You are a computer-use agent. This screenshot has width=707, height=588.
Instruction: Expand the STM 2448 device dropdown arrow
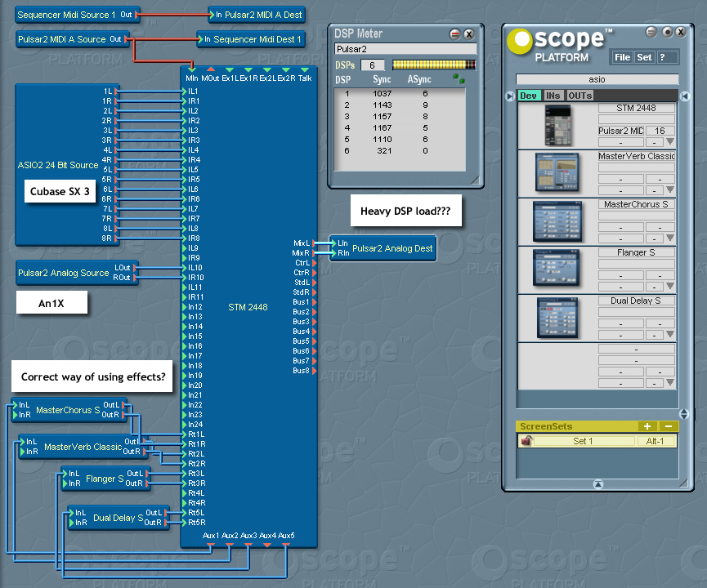click(670, 142)
